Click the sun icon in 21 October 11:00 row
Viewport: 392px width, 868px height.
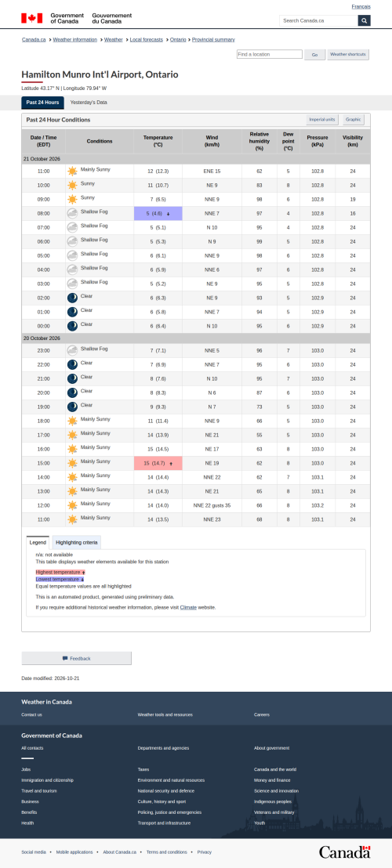pyautogui.click(x=73, y=171)
